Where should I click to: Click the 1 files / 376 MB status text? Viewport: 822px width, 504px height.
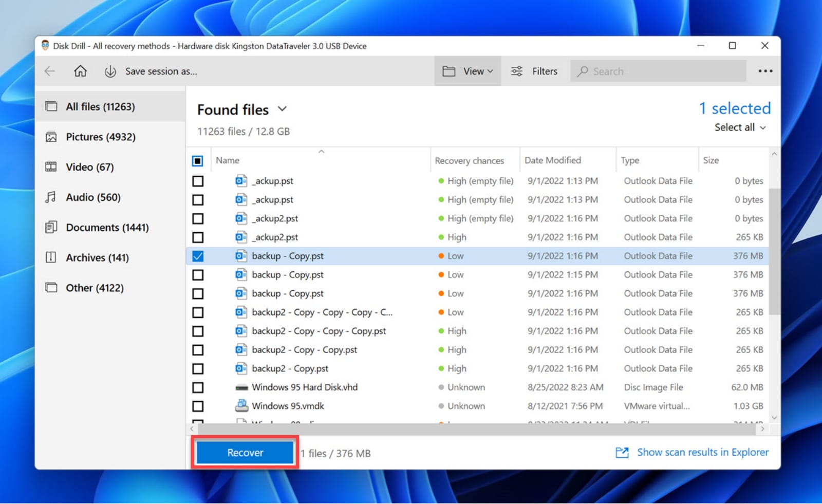coord(335,453)
